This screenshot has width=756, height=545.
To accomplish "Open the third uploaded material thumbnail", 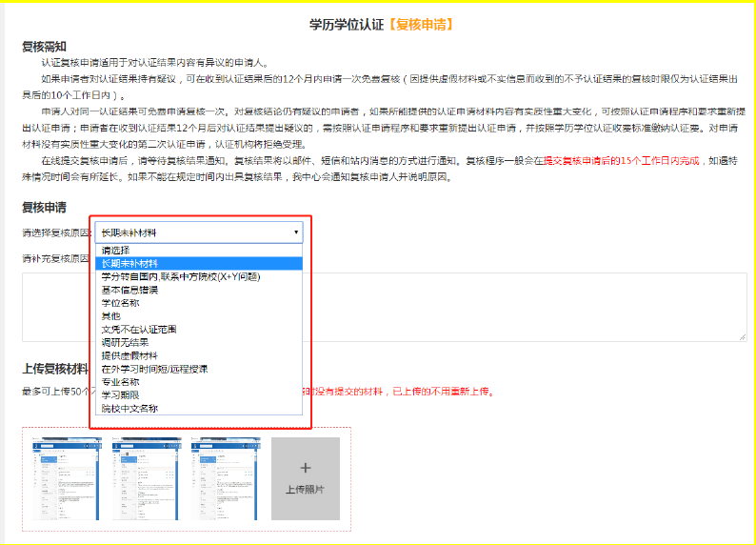I will click(x=225, y=478).
